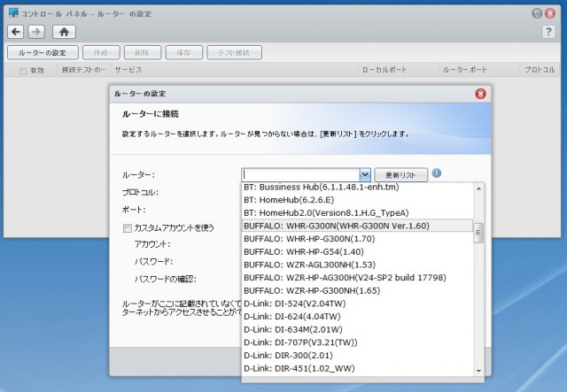
Task: Sort by the ルーターポート column header
Action: 479,70
